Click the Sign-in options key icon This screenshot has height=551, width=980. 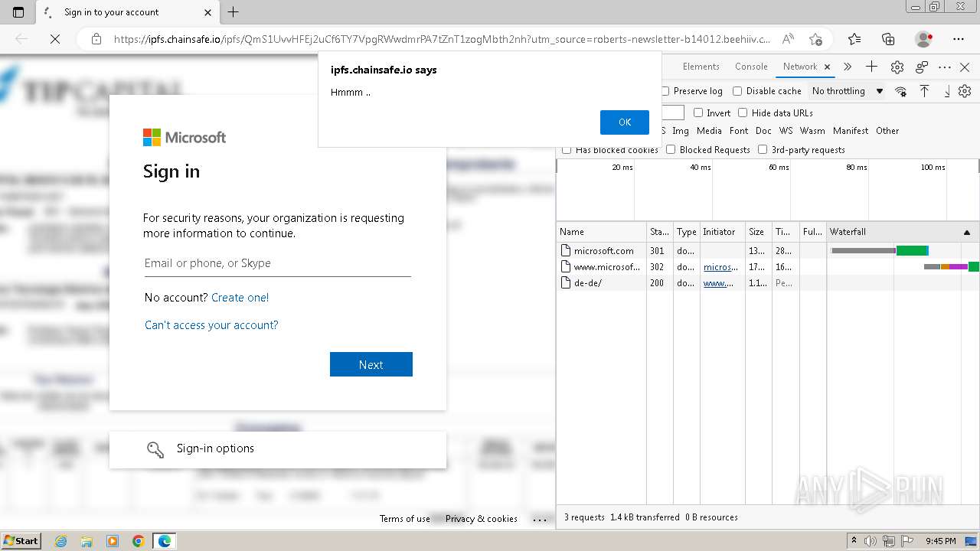[x=155, y=449]
